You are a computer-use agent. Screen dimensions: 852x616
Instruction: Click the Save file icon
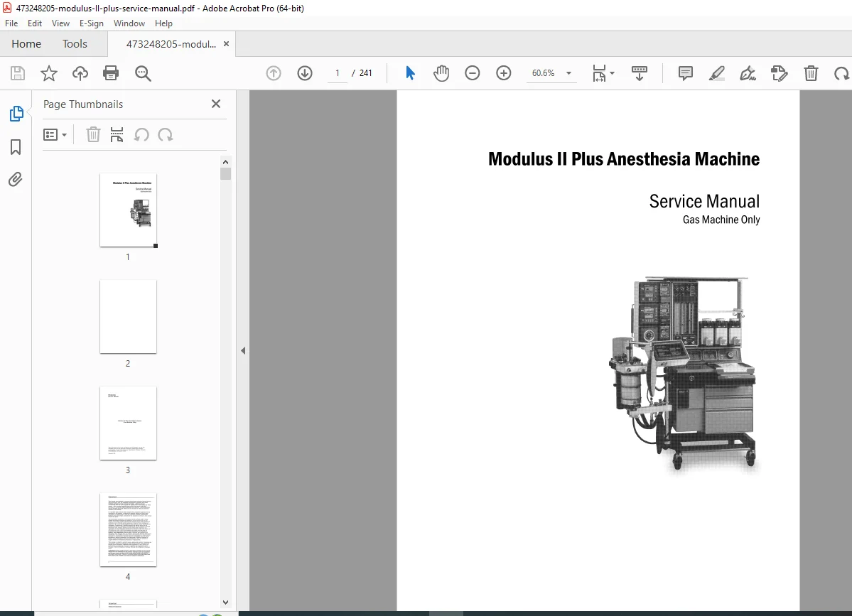point(18,73)
